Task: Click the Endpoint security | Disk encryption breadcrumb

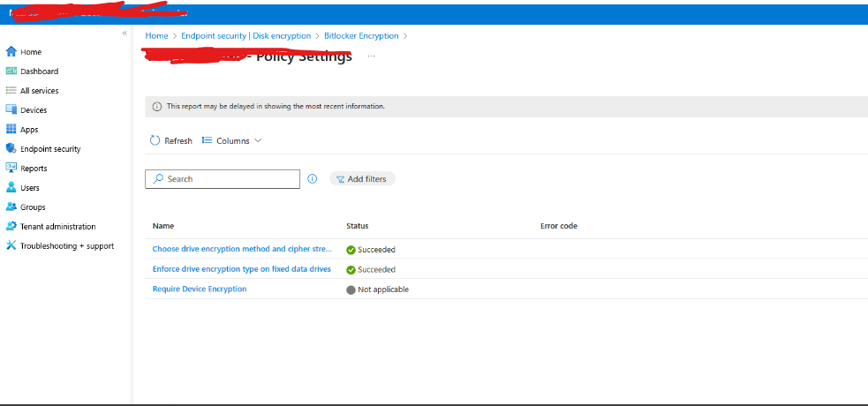Action: click(x=245, y=35)
